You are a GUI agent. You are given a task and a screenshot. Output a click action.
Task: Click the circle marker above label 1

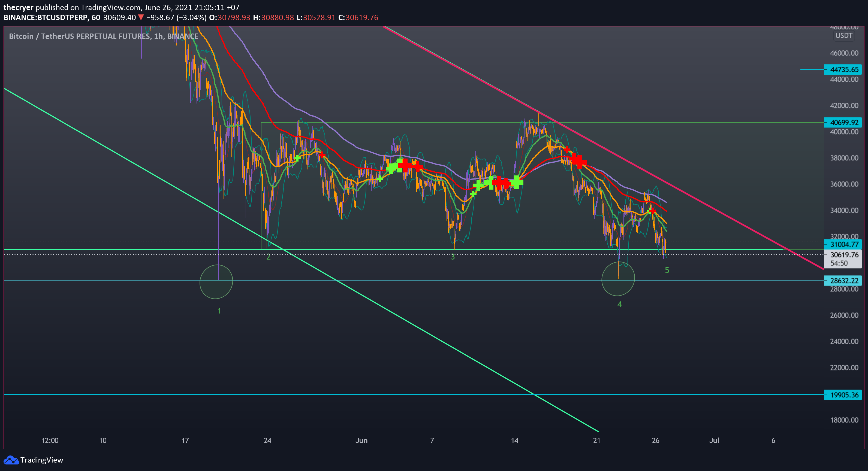[216, 282]
